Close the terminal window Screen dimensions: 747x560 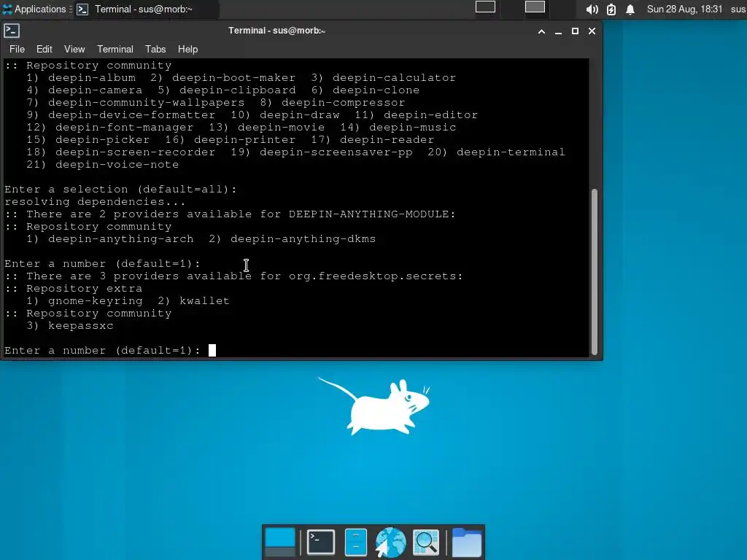[x=592, y=31]
